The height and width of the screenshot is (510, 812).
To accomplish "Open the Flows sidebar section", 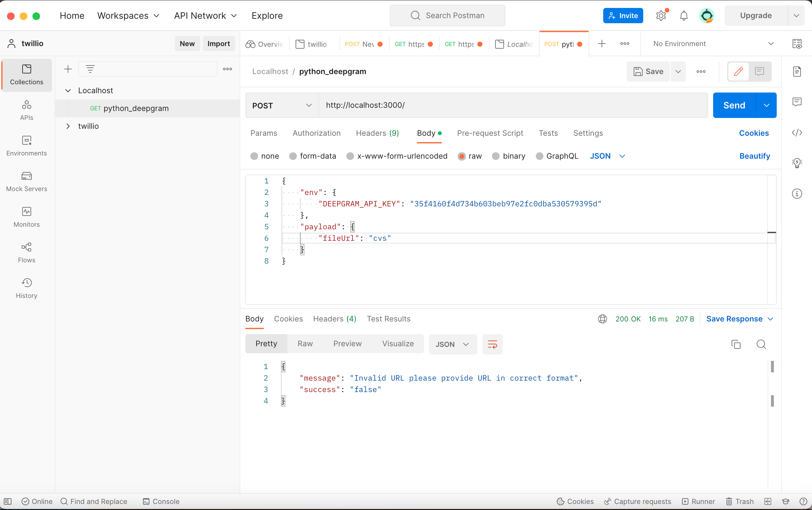I will tap(27, 253).
